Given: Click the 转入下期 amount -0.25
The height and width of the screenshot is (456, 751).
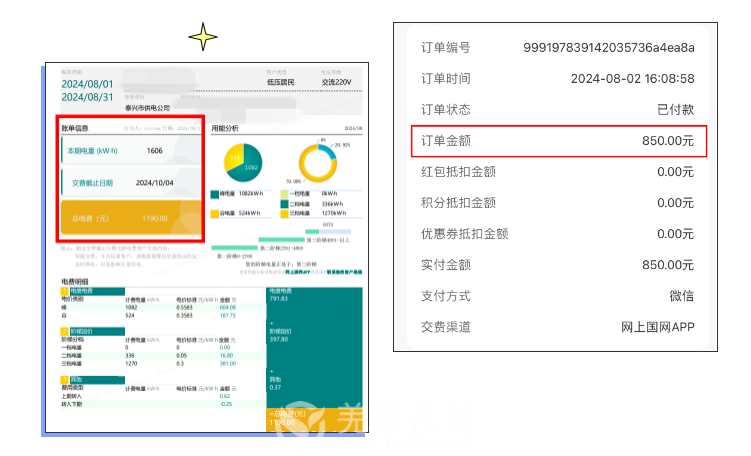Looking at the screenshot, I should [226, 404].
